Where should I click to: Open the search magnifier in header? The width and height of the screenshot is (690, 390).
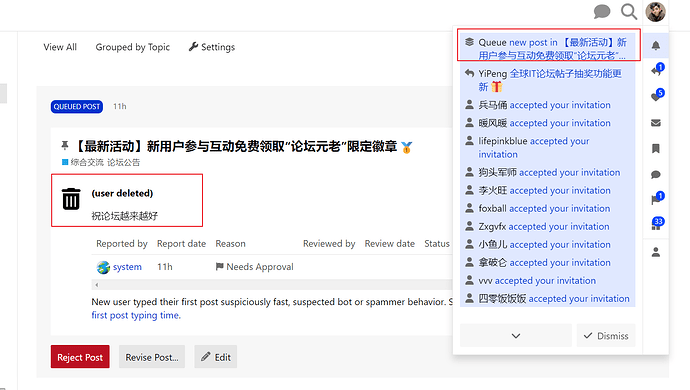coord(629,12)
